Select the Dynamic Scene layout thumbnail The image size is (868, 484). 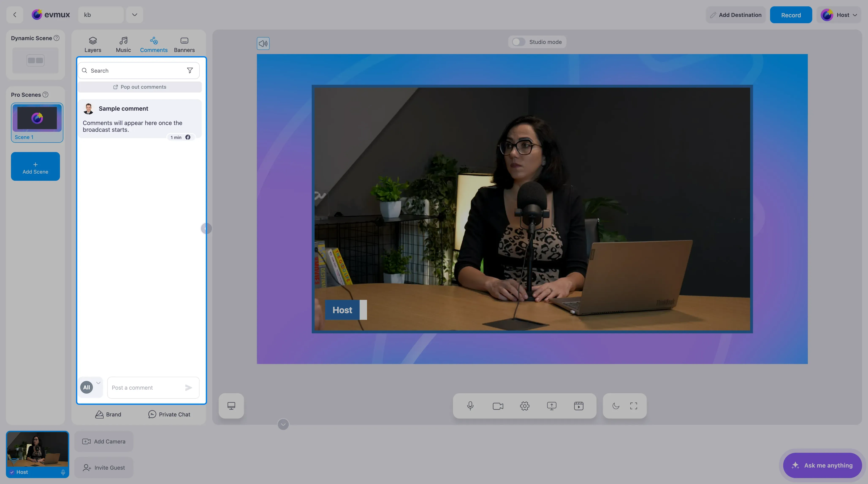pos(35,60)
